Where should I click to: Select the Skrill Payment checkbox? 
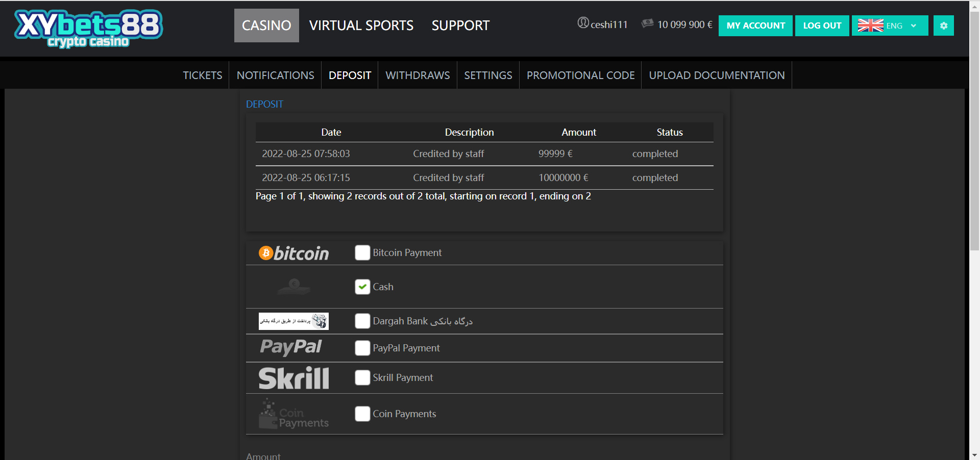[362, 377]
